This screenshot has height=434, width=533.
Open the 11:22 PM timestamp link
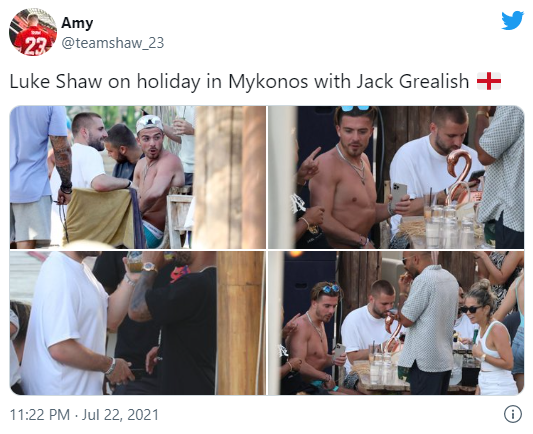pyautogui.click(x=39, y=415)
